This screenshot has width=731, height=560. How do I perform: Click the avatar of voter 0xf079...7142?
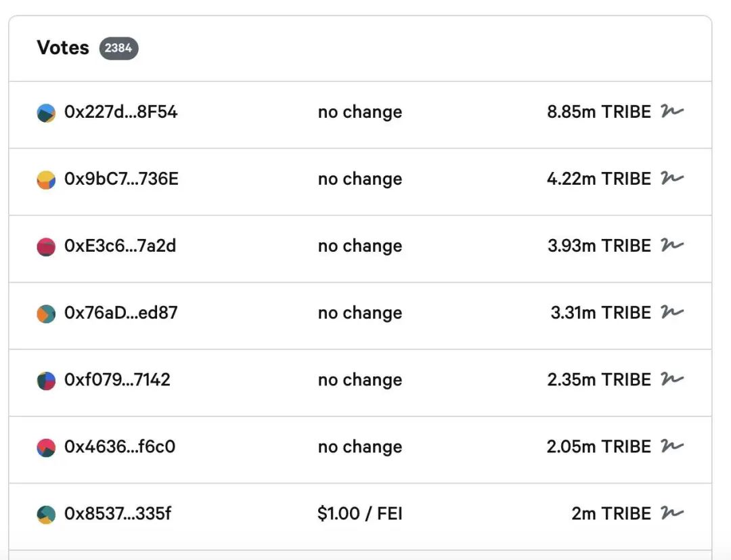(x=46, y=381)
